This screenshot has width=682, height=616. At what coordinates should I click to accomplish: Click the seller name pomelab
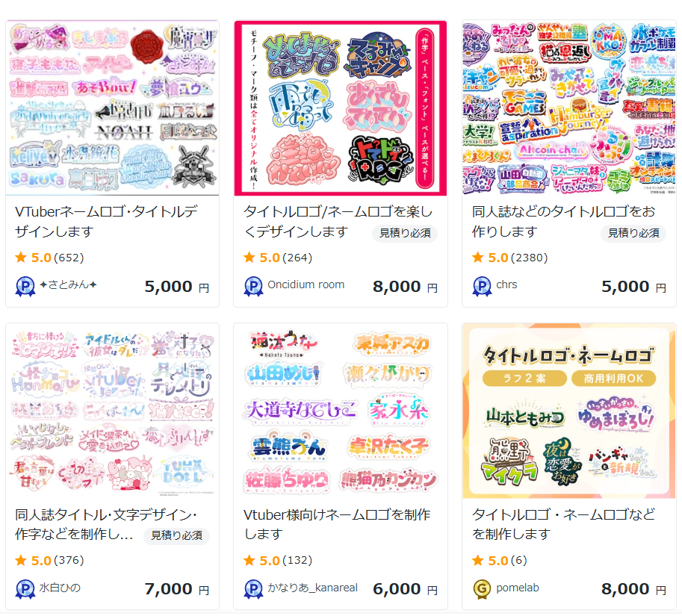coord(518,588)
